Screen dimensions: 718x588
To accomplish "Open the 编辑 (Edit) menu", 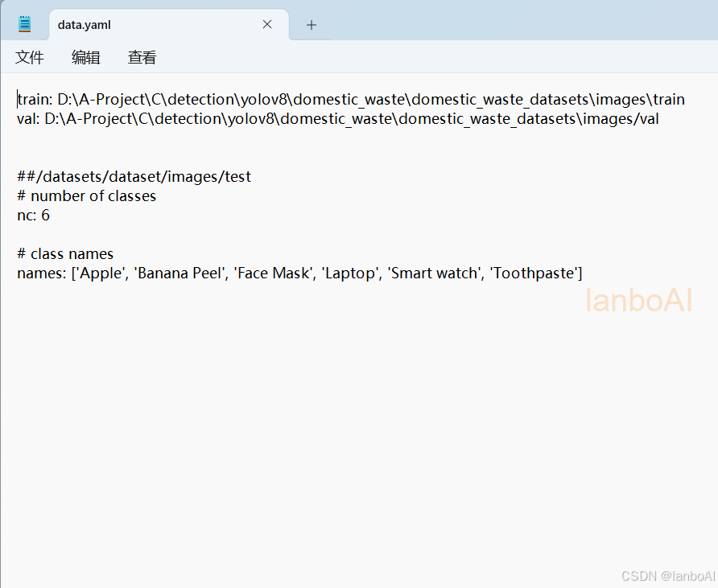I will [85, 58].
